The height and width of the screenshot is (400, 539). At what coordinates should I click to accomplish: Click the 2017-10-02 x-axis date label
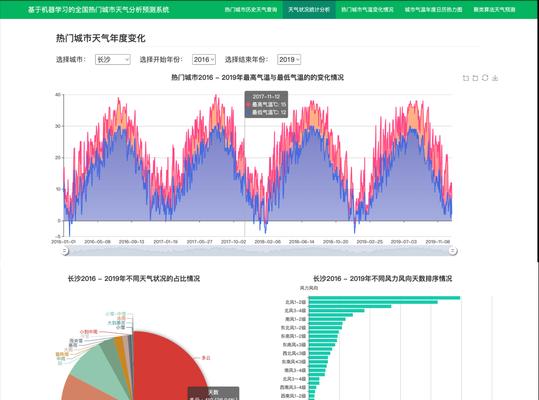pyautogui.click(x=233, y=242)
